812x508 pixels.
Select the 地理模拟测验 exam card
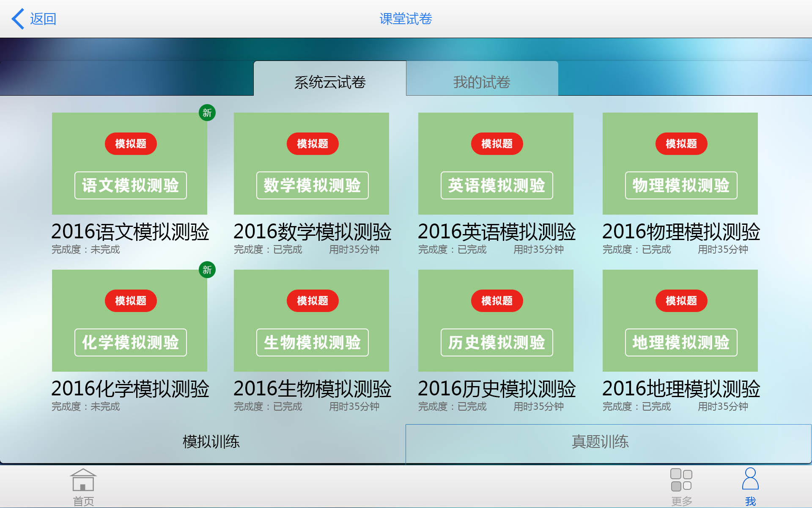(680, 320)
